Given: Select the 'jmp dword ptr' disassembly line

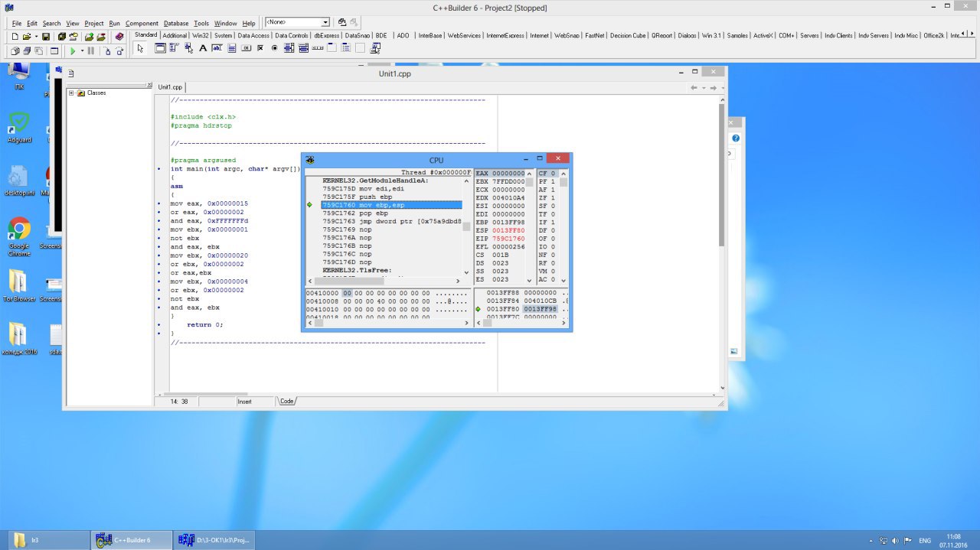Looking at the screenshot, I should [x=391, y=222].
